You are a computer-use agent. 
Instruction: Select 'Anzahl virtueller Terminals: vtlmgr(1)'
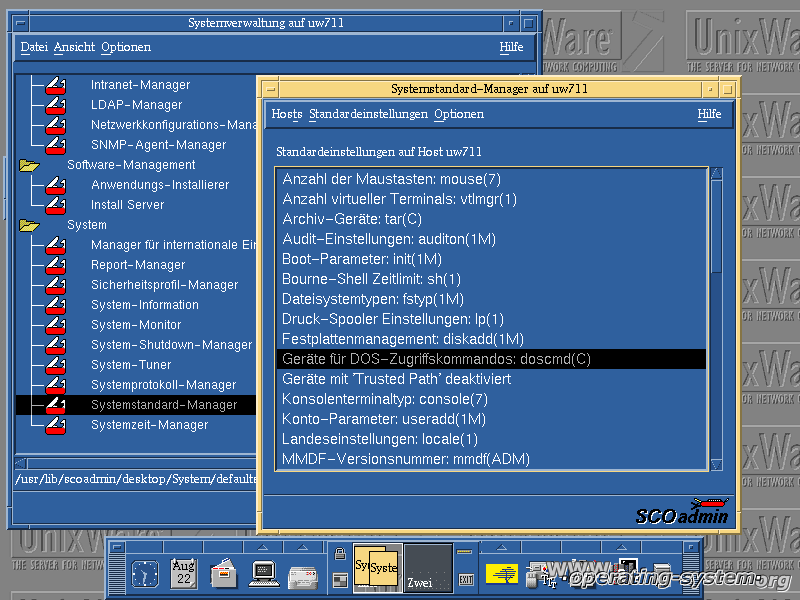point(491,199)
